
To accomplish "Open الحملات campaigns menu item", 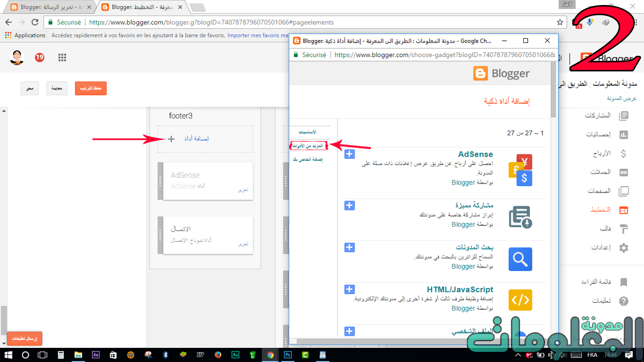I will click(600, 172).
